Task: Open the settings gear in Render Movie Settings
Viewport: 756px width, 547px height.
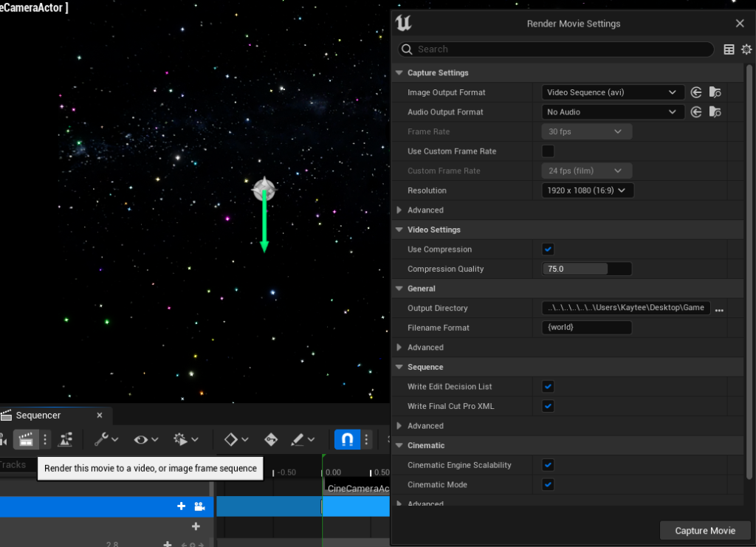Action: [x=746, y=49]
